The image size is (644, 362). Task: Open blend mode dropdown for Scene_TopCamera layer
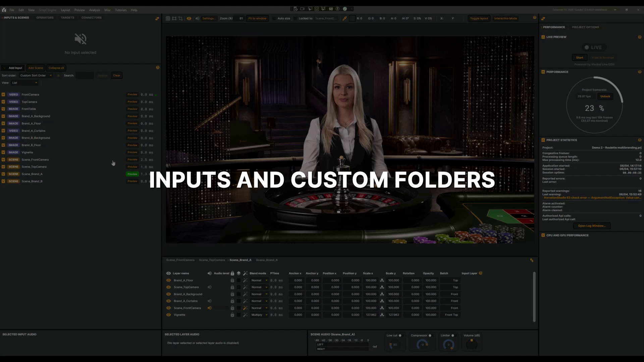pos(259,287)
